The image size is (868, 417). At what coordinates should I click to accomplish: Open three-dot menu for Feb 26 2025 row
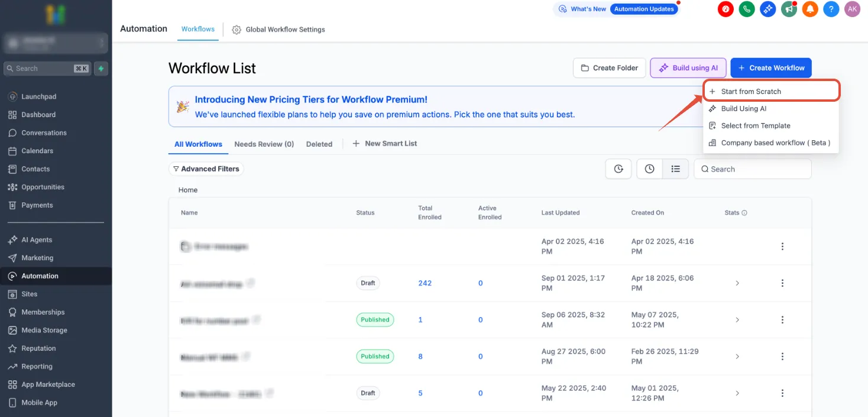[x=782, y=357]
